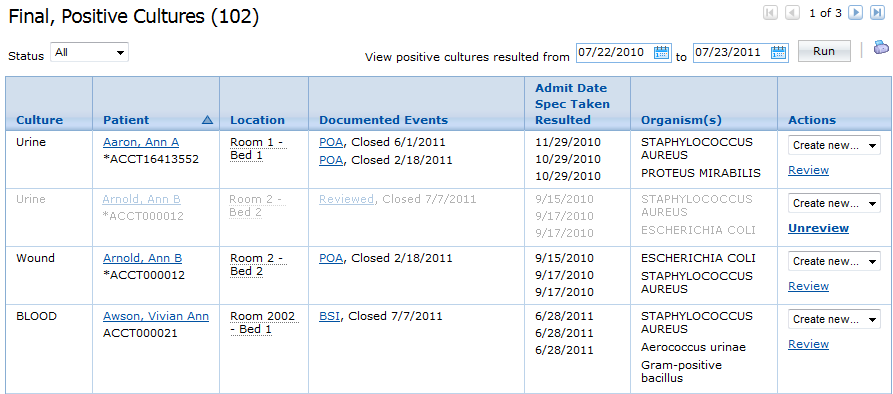The width and height of the screenshot is (893, 394).
Task: Open Create new dropdown in Wound row
Action: (834, 261)
